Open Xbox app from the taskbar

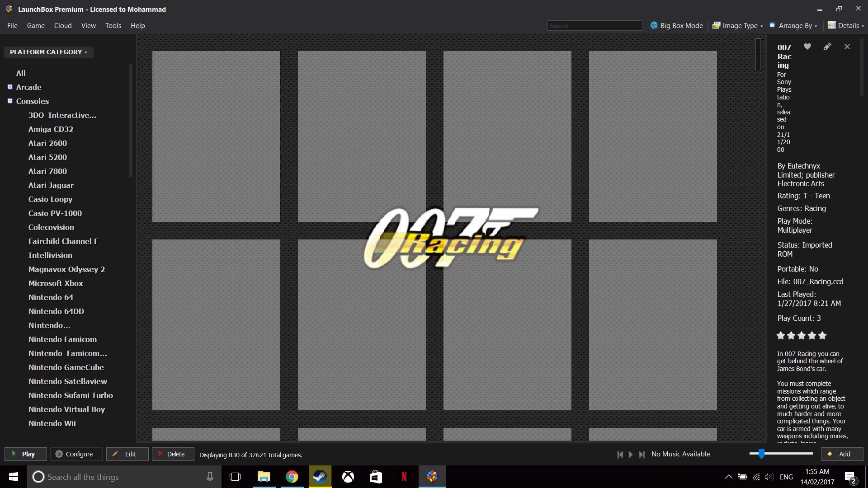[x=348, y=477]
